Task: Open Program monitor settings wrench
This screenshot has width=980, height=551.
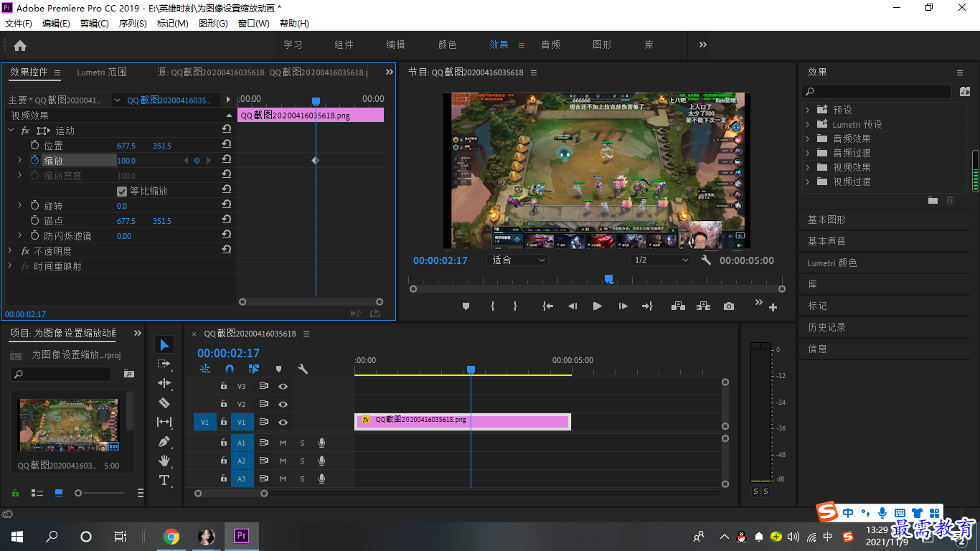Action: click(706, 260)
